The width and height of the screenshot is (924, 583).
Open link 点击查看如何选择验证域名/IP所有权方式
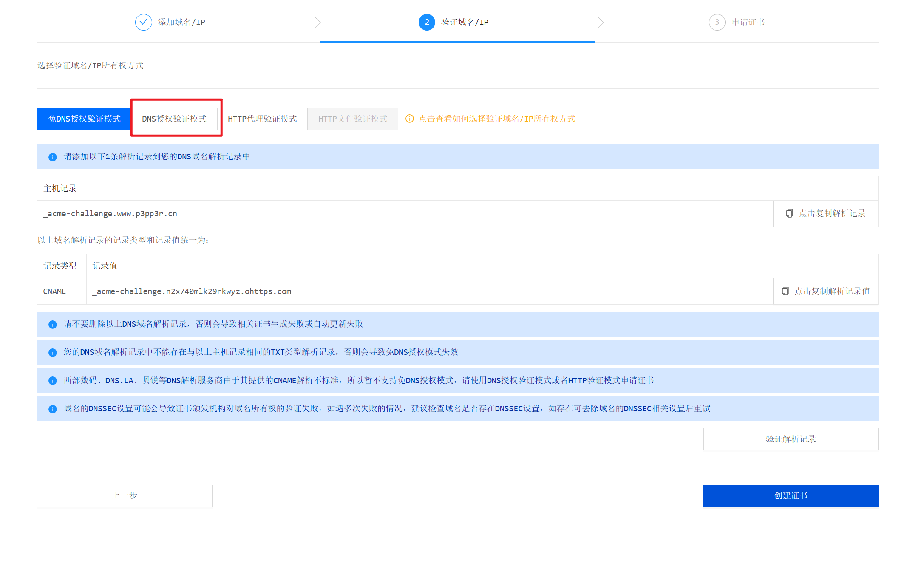(x=496, y=119)
